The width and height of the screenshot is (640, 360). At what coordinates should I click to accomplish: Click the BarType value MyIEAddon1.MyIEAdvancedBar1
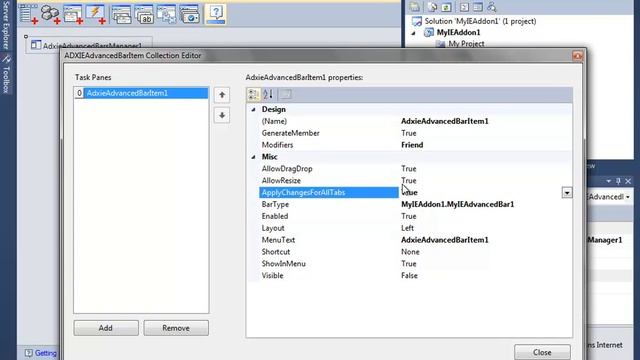pos(458,204)
